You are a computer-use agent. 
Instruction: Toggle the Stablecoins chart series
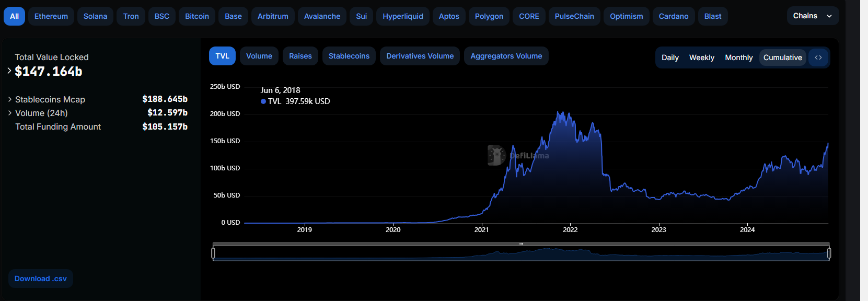349,56
